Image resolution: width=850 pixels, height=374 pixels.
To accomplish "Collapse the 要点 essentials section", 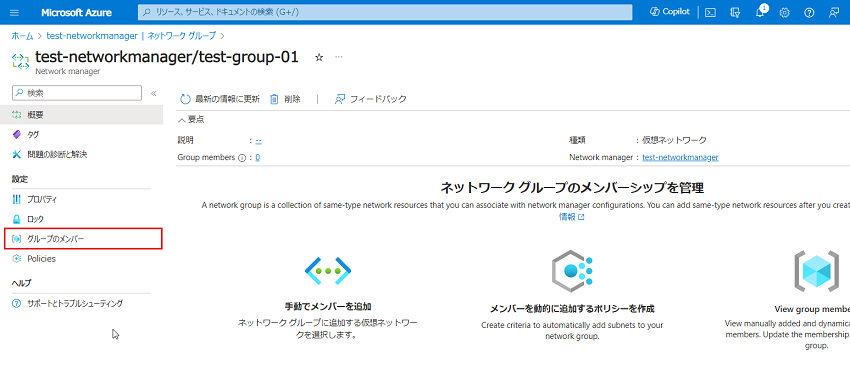I will pos(191,120).
